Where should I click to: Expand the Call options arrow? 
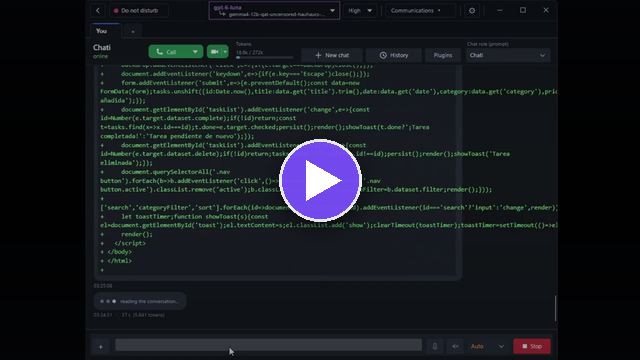coord(195,52)
